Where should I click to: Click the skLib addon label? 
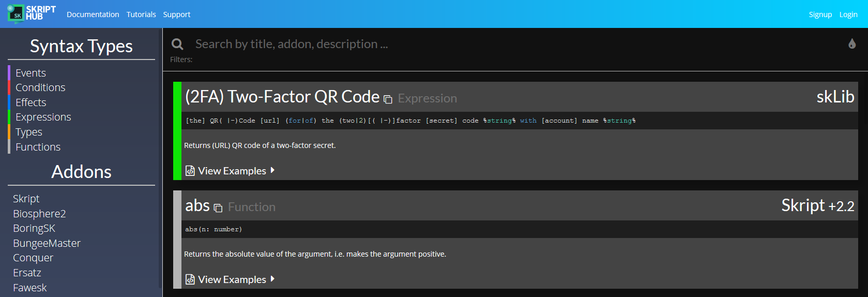click(x=835, y=97)
